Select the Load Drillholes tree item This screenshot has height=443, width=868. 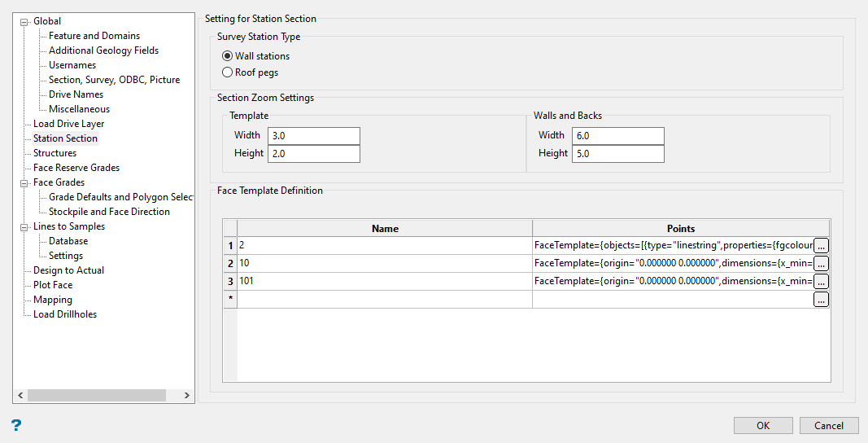(64, 314)
